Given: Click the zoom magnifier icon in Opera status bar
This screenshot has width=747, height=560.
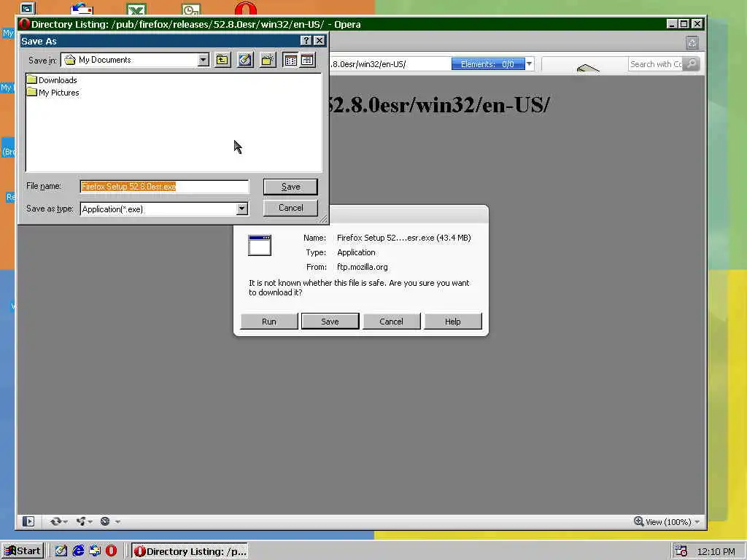Looking at the screenshot, I should tap(638, 521).
